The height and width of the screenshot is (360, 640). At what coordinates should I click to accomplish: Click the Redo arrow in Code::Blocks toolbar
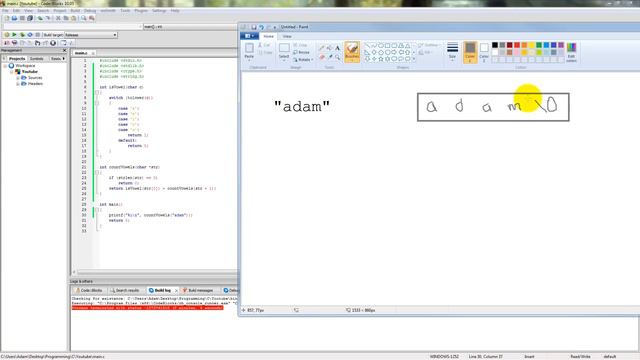(x=48, y=18)
